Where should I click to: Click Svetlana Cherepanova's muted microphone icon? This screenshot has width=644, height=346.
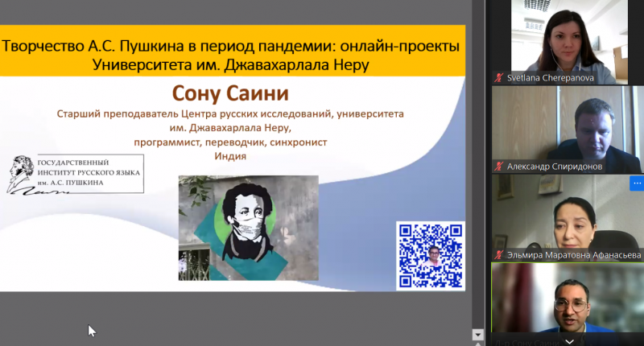pos(499,78)
